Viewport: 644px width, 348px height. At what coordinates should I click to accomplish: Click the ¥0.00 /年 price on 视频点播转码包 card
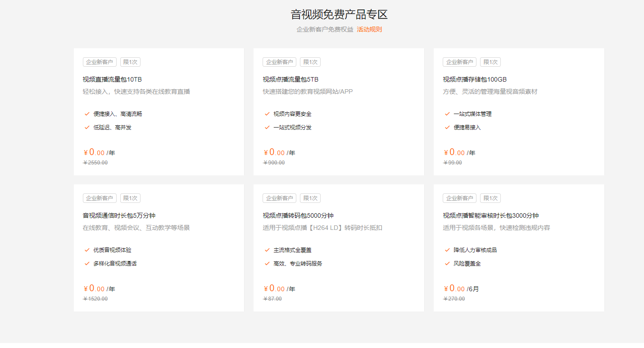280,288
